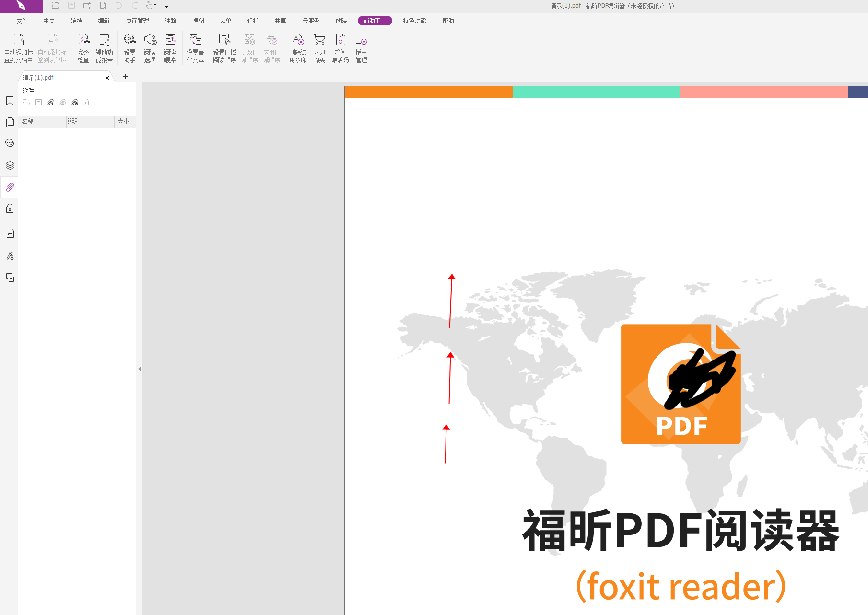Open 授权管理 license management
The height and width of the screenshot is (615, 868).
click(x=361, y=47)
